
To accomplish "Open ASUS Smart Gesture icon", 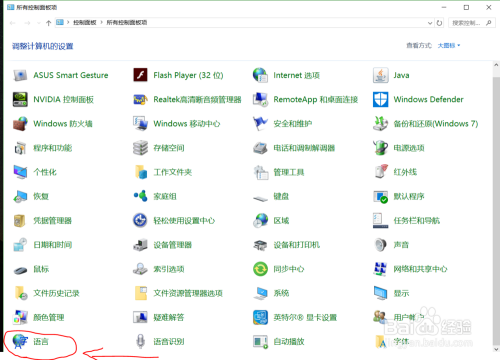I will point(20,75).
